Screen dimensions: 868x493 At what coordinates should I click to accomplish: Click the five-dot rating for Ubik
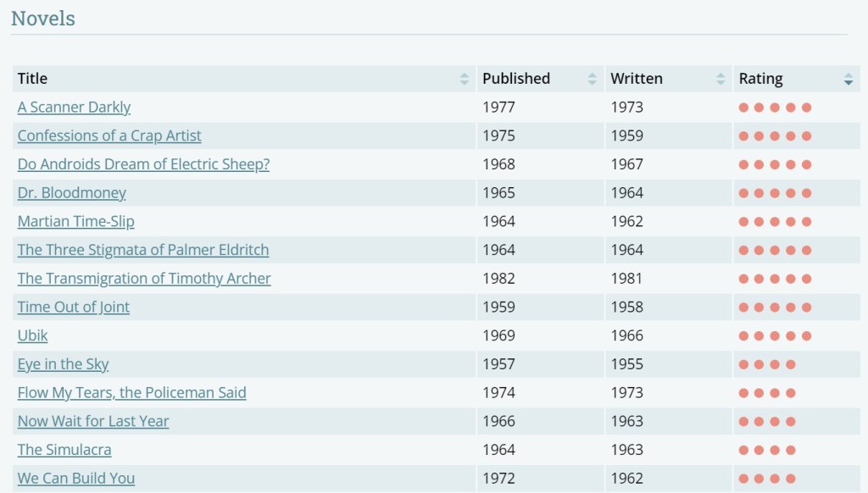(775, 336)
